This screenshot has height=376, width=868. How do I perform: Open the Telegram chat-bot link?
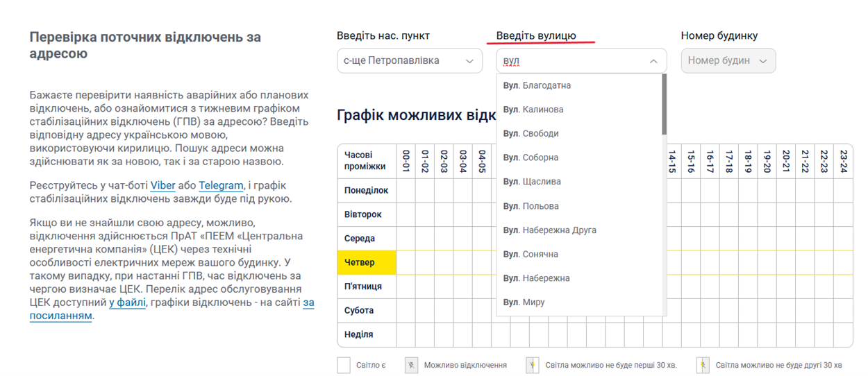click(x=221, y=185)
